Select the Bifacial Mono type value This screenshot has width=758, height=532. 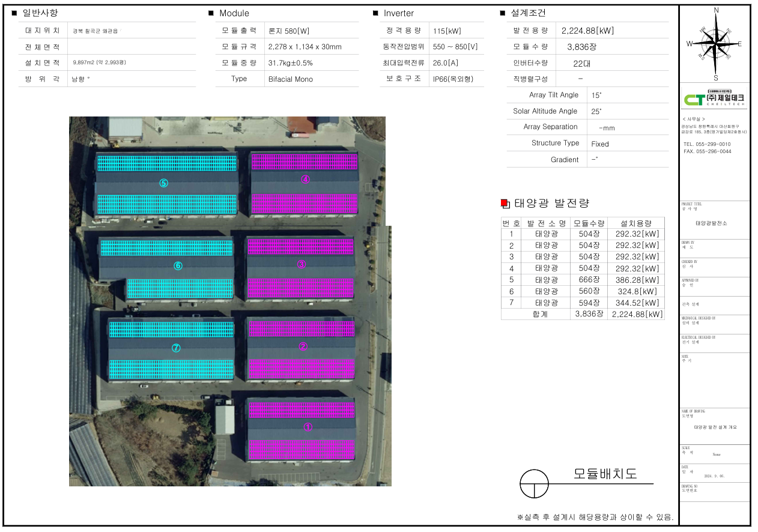pos(291,79)
